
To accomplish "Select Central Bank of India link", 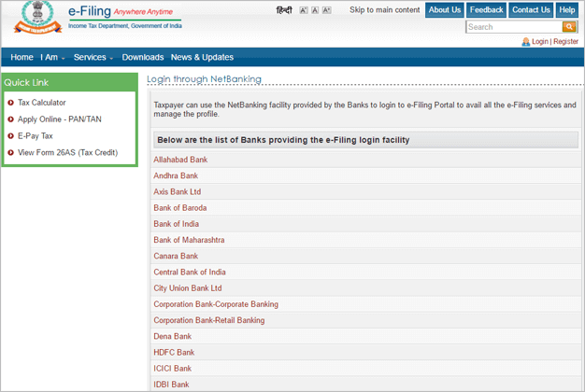I will (x=190, y=272).
